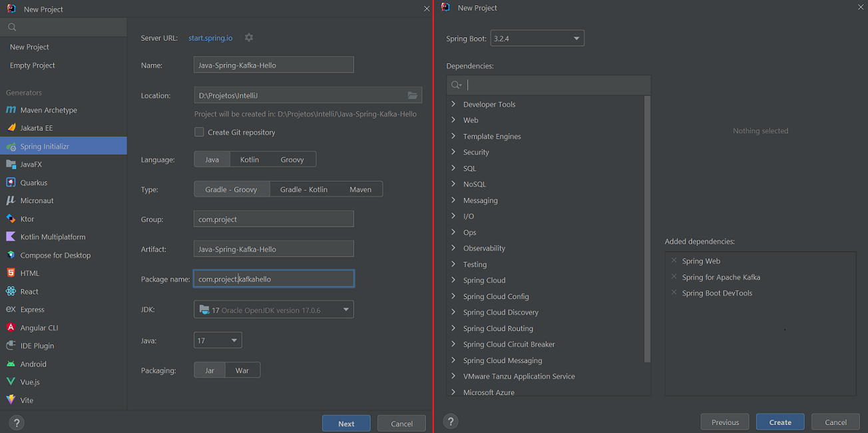This screenshot has height=433, width=868.
Task: Select Groovy as language
Action: (x=292, y=159)
